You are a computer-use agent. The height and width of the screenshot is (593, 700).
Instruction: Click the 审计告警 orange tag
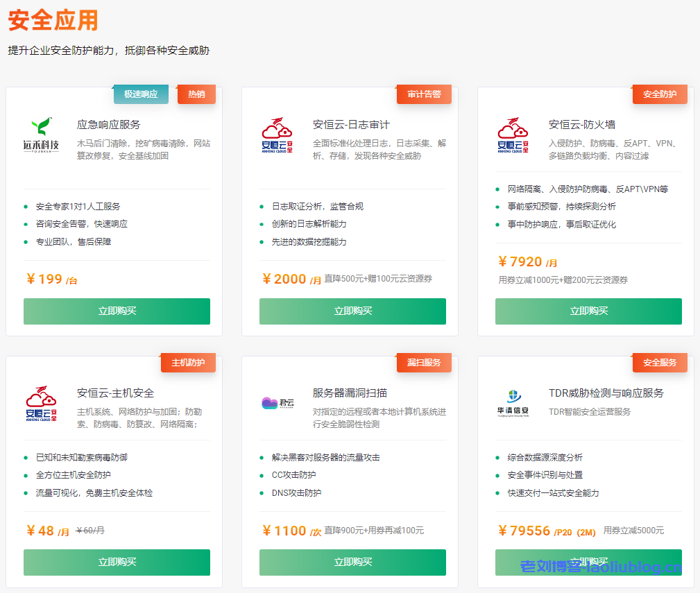click(424, 94)
